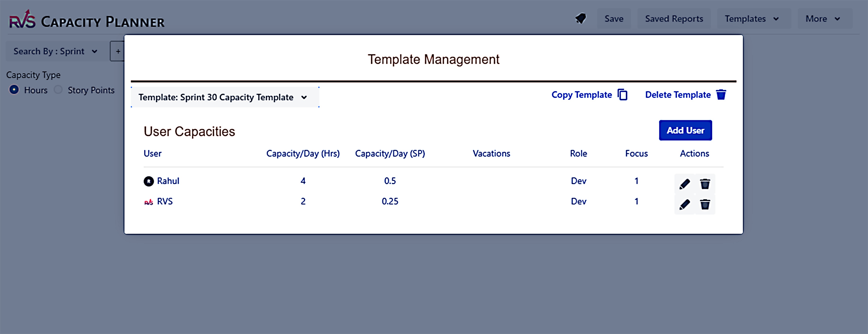Select the Story Points capacity type
Screen dimensions: 868x334
[x=58, y=90]
